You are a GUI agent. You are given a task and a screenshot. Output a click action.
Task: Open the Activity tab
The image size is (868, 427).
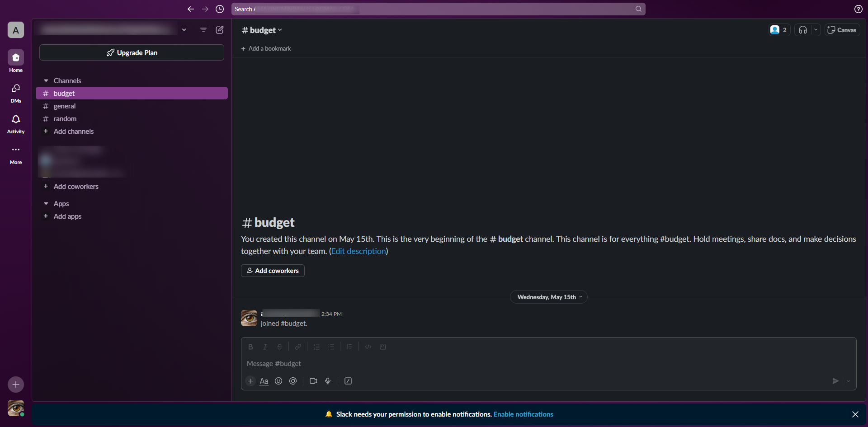point(16,124)
